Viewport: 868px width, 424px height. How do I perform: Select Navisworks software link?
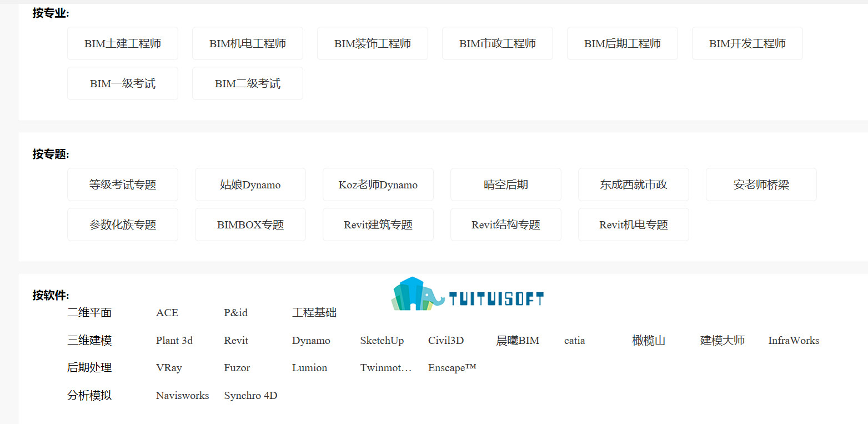click(183, 396)
